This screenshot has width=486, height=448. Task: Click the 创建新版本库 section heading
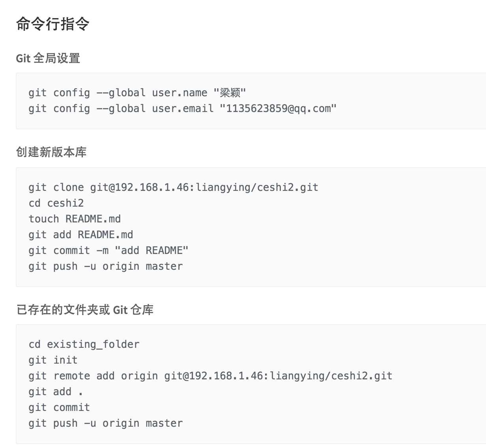click(x=51, y=152)
